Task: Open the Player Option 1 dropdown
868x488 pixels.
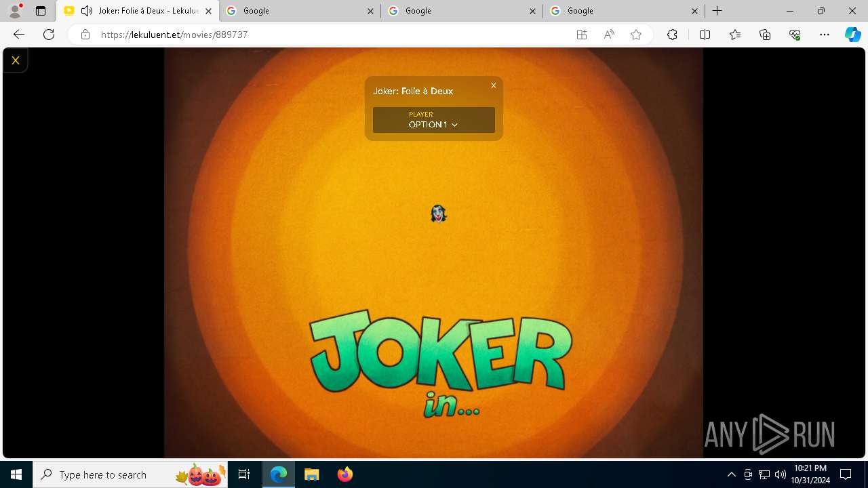Action: click(x=434, y=120)
